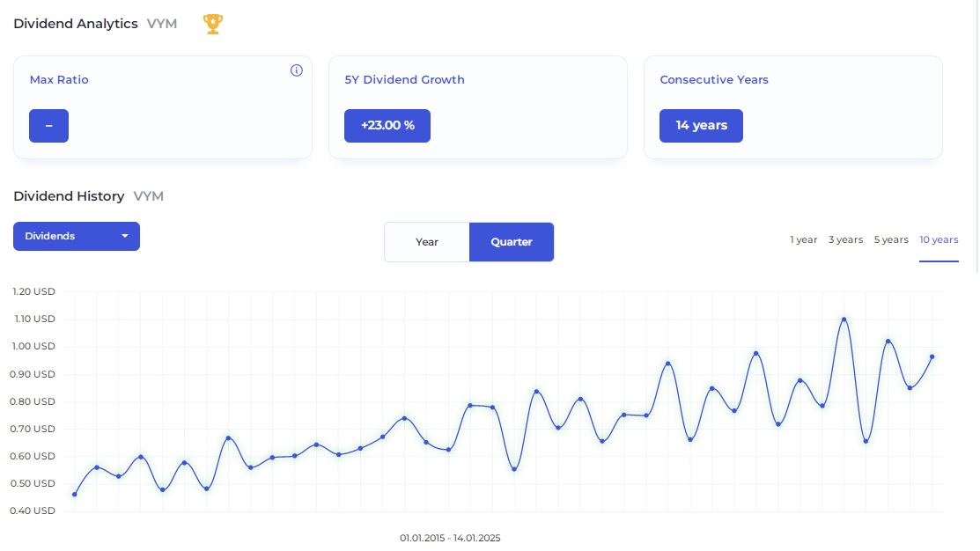Switch chart to Year view
The height and width of the screenshot is (551, 980).
[x=427, y=242]
